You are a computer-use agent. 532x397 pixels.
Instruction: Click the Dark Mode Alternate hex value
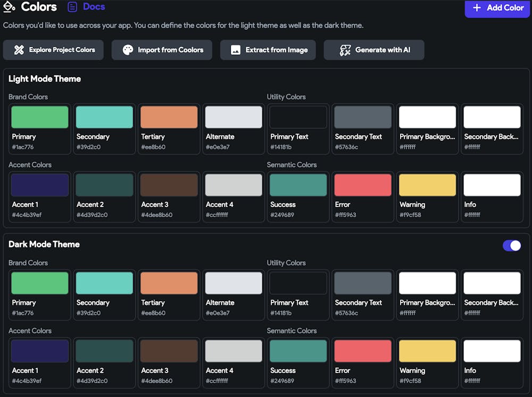click(218, 313)
